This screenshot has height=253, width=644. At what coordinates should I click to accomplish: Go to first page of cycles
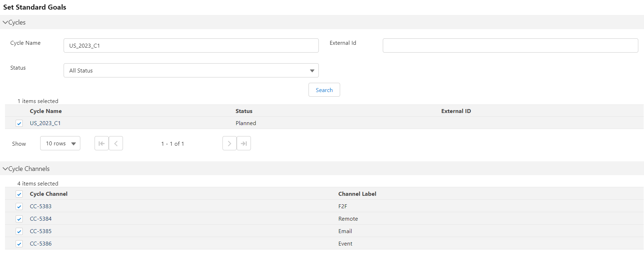coord(101,144)
